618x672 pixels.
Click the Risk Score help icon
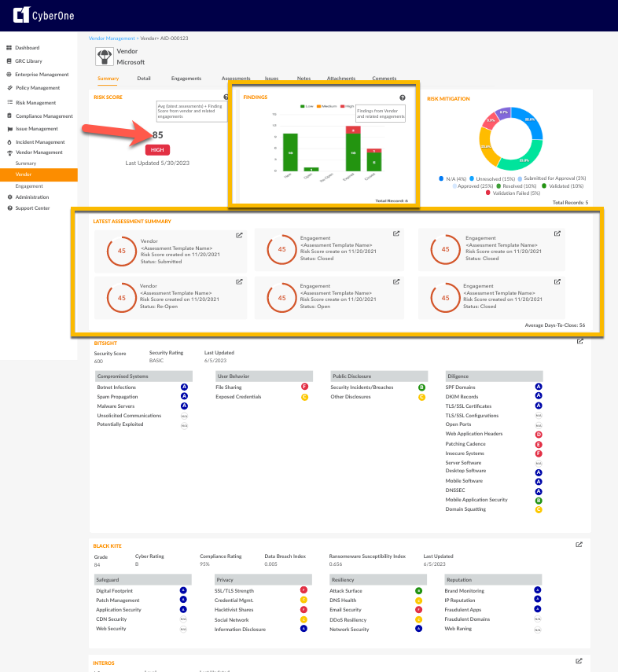tap(226, 97)
